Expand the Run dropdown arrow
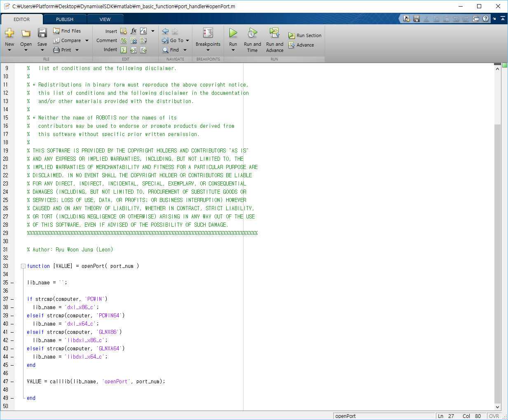Screen dimensions: 508x420 tap(233, 50)
